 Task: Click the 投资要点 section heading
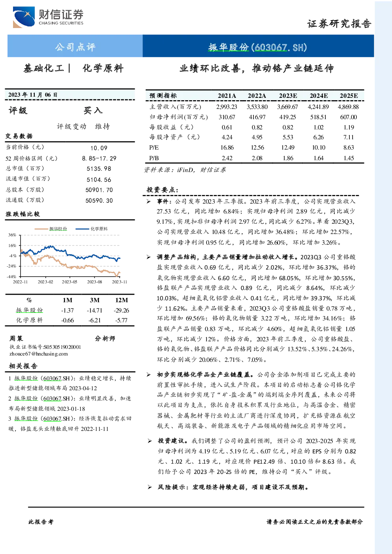[162, 190]
